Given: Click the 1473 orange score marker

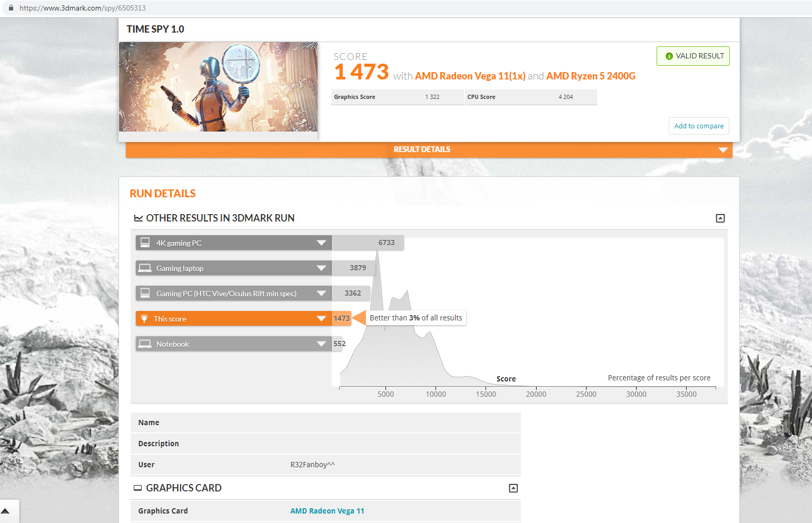Looking at the screenshot, I should 341,318.
